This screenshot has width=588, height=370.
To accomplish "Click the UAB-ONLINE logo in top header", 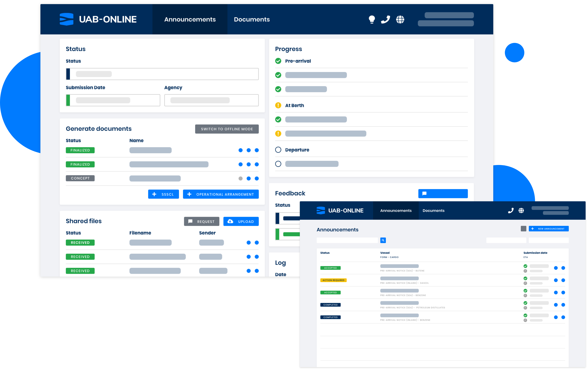I will pyautogui.click(x=98, y=19).
